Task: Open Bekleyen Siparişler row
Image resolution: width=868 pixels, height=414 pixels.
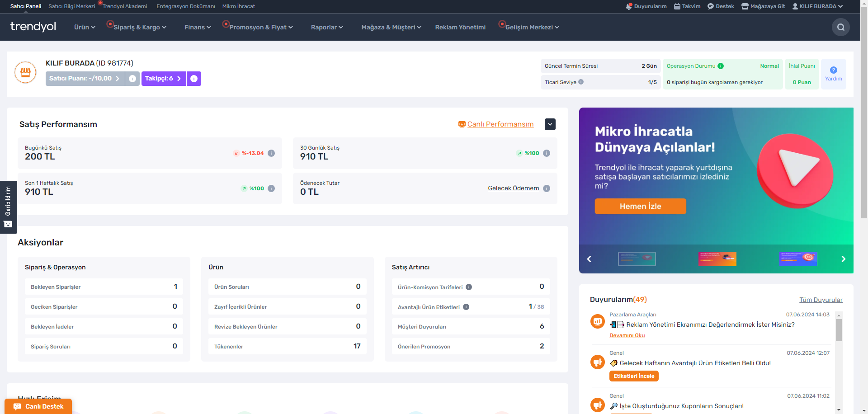Action: tap(104, 287)
